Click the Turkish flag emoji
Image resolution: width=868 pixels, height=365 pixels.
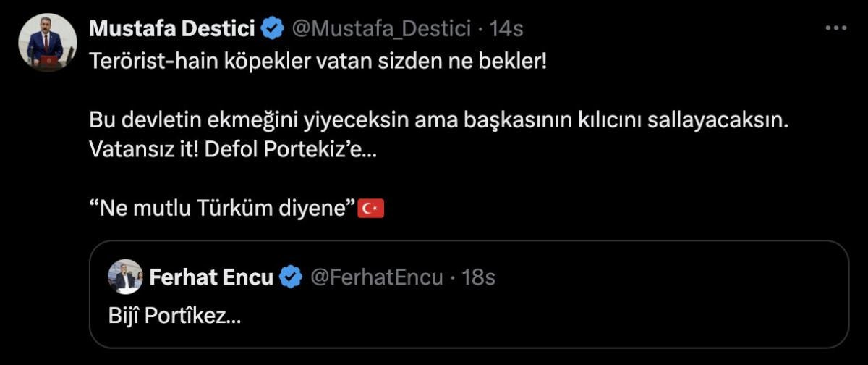[372, 209]
